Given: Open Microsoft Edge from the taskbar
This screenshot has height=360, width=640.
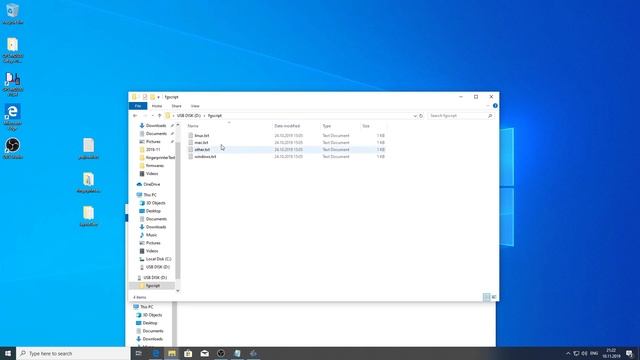Looking at the screenshot, I should [156, 353].
